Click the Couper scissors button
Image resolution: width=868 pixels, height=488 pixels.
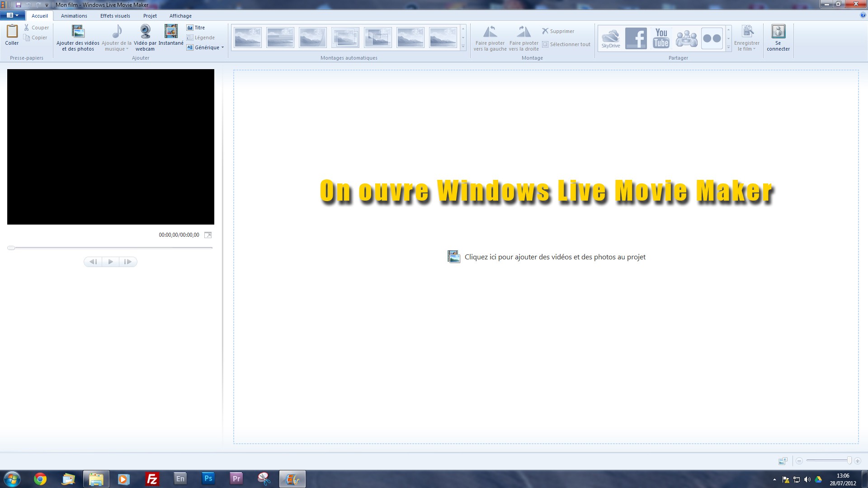[36, 28]
